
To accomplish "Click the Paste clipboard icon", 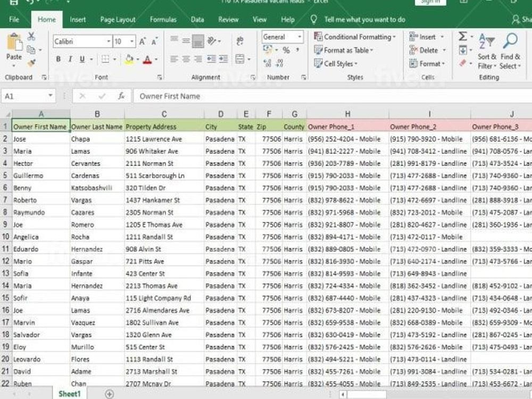I will (x=14, y=43).
